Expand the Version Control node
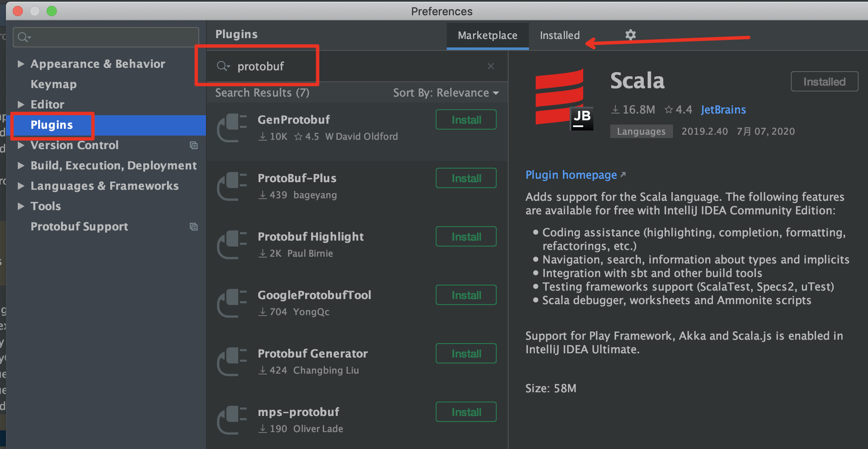This screenshot has height=449, width=868. (x=21, y=145)
